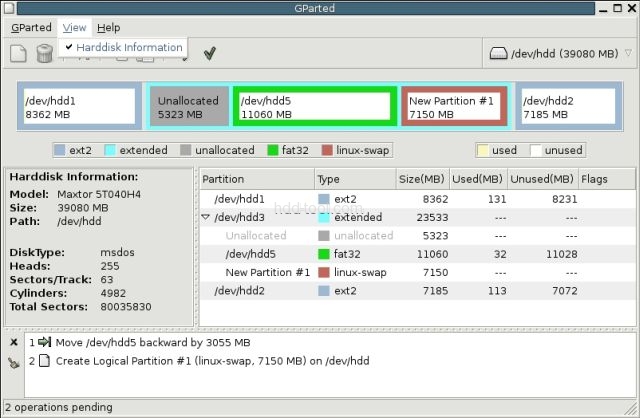Select the Unallocated row in partition table
Viewport: 640px width, 418px height.
(418, 236)
